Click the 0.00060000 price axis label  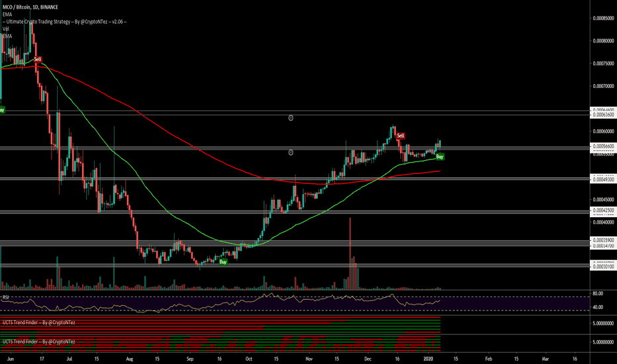tap(603, 132)
